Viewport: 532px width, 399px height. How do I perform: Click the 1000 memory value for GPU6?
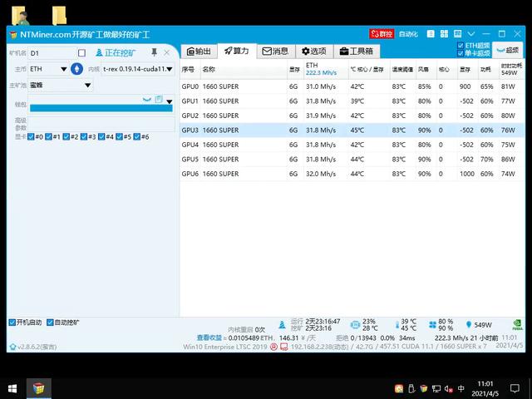point(467,174)
